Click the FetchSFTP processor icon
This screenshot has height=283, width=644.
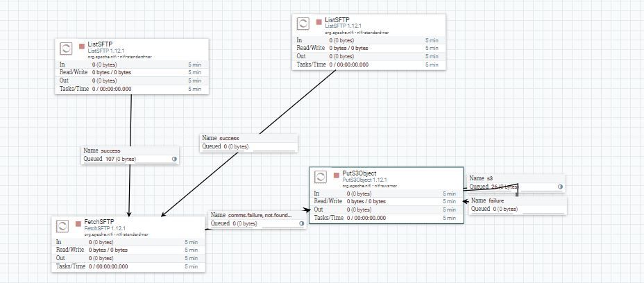click(62, 226)
